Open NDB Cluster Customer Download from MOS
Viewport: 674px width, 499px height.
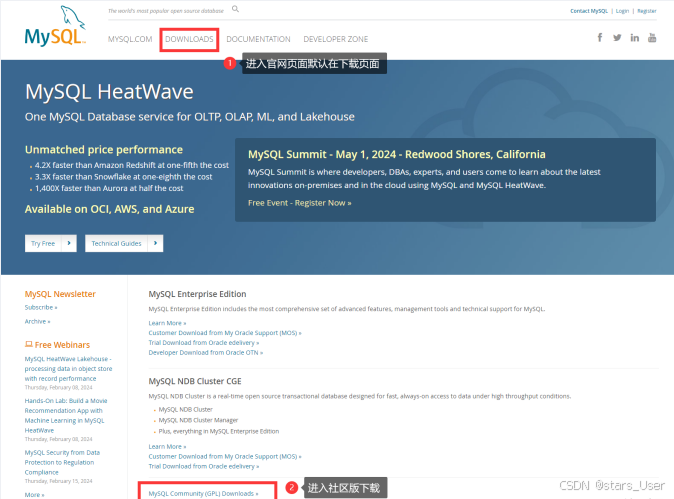tap(225, 457)
